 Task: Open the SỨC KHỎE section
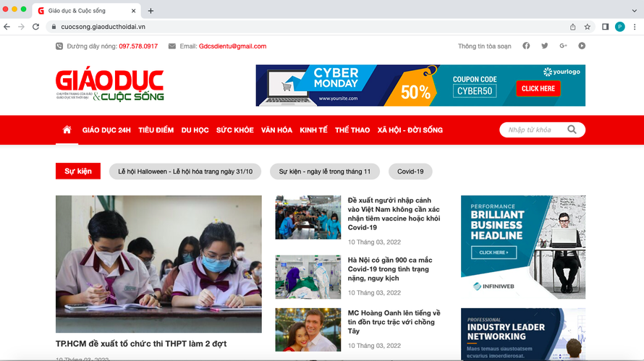click(234, 130)
